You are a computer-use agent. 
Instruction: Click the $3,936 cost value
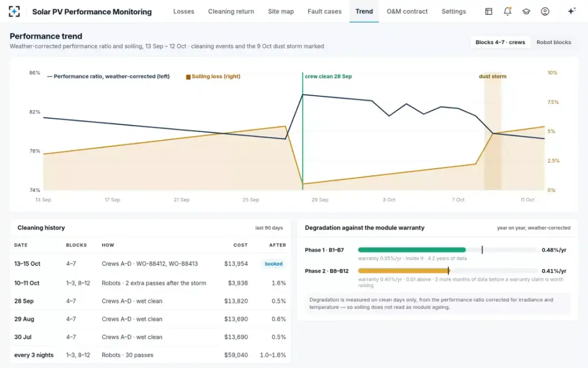238,283
